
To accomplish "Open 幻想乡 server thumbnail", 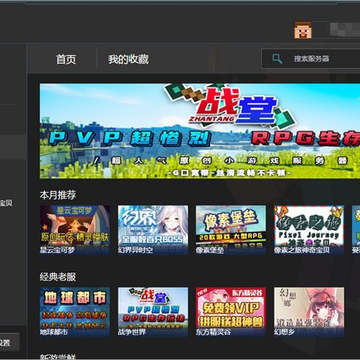I will coord(309,312).
